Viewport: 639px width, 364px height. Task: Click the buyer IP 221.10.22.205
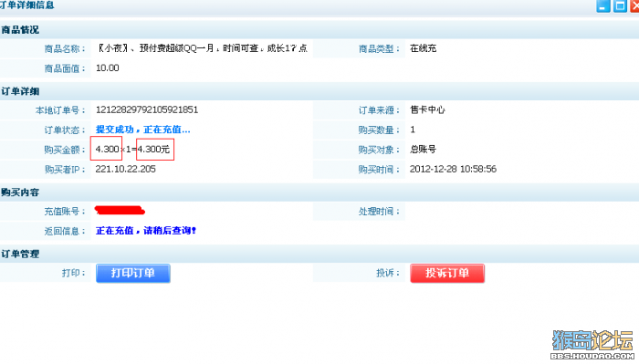tap(126, 169)
